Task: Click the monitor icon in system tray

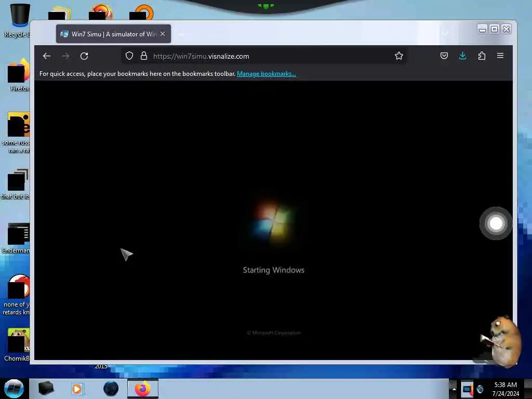Action: pos(467,389)
